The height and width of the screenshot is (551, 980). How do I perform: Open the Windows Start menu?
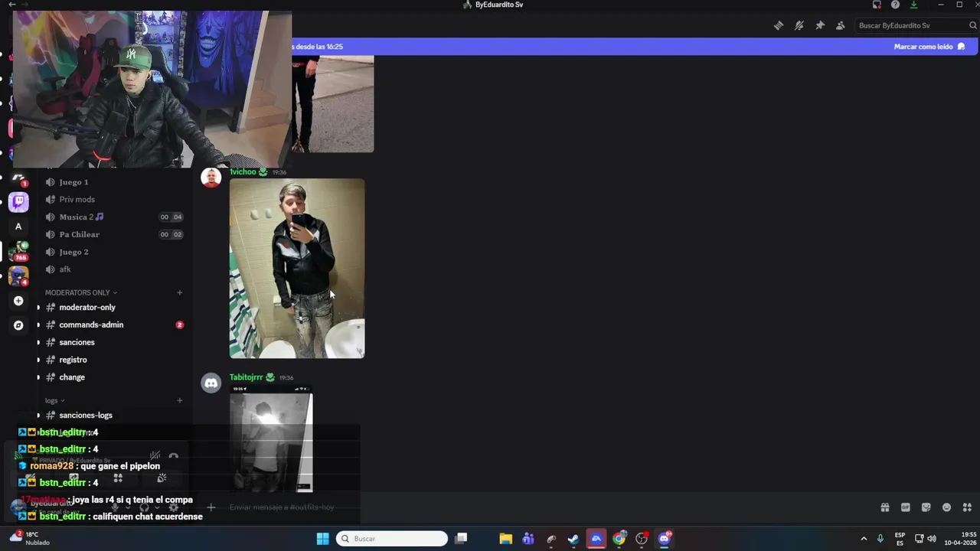click(322, 539)
